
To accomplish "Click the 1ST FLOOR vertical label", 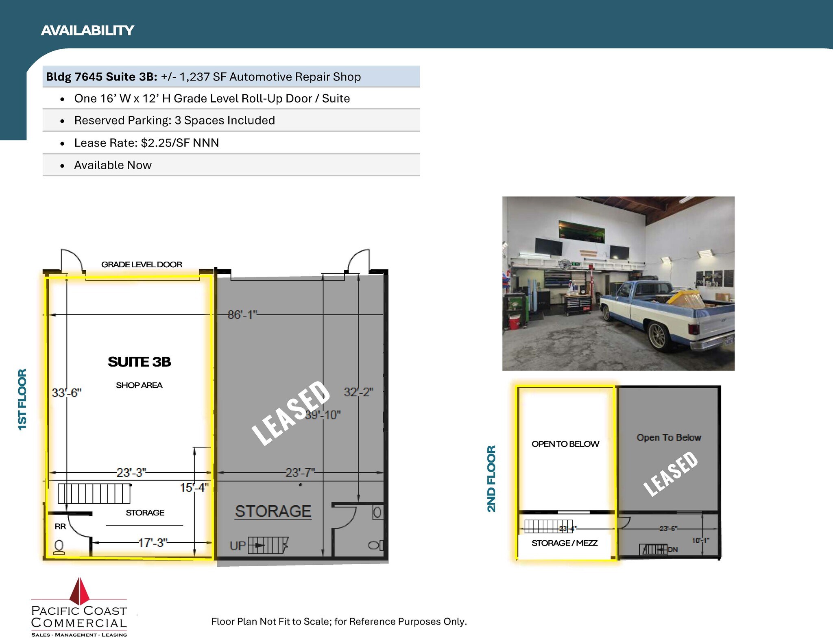I will coord(22,399).
